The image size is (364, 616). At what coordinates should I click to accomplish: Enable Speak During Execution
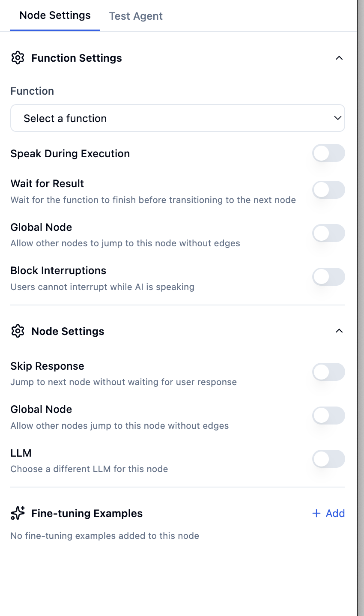[328, 153]
